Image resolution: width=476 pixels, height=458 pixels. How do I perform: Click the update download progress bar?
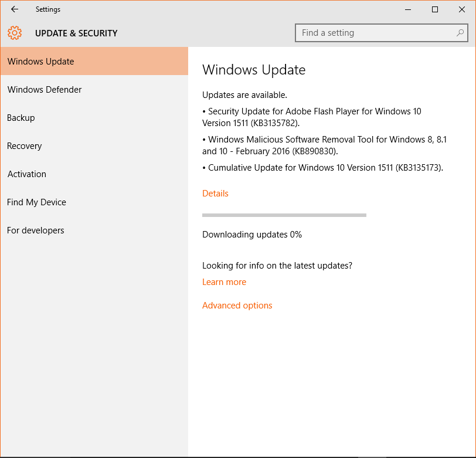(284, 215)
